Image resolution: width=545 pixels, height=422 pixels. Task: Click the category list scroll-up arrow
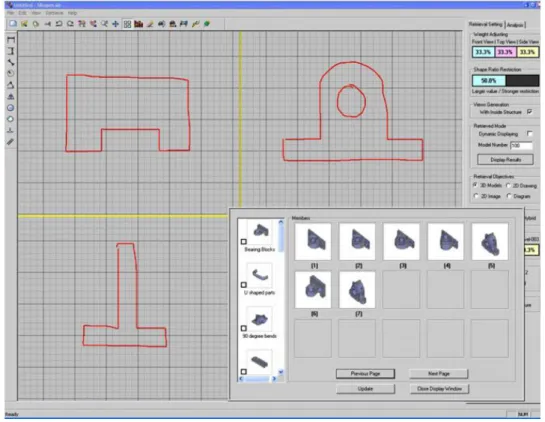point(281,222)
